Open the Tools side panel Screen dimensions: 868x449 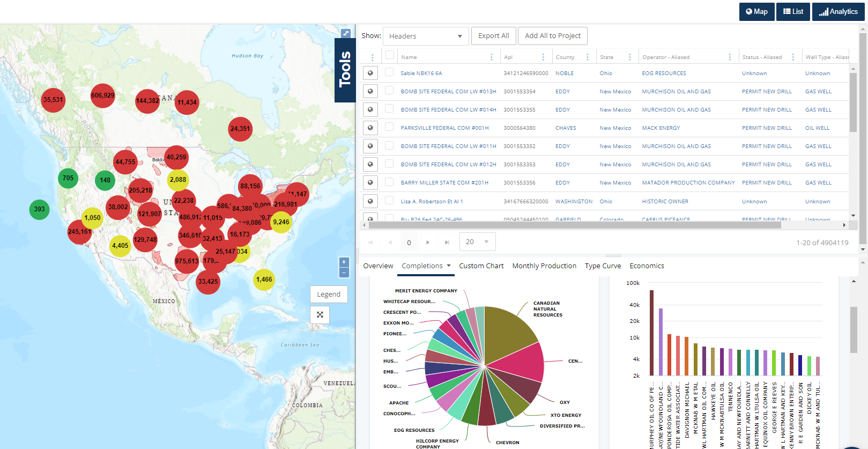tap(345, 70)
